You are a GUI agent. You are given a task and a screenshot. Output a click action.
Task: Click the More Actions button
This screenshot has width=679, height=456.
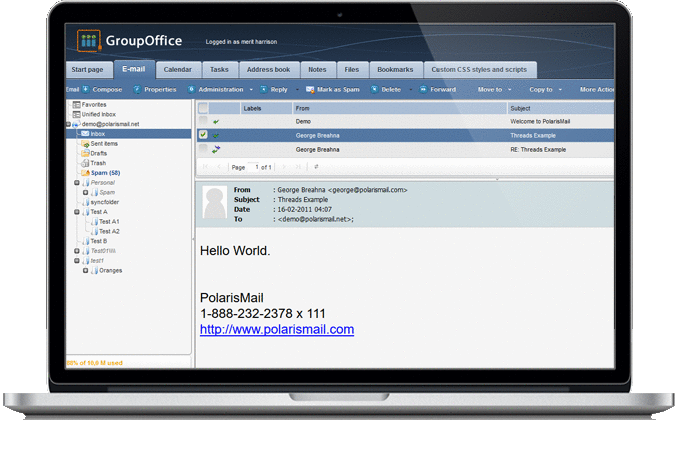(x=596, y=90)
